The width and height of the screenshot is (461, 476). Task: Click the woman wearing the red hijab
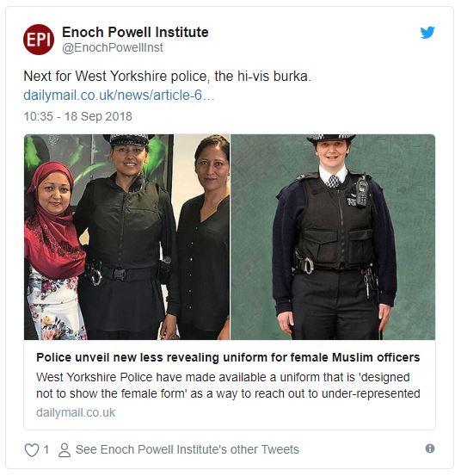(x=53, y=249)
